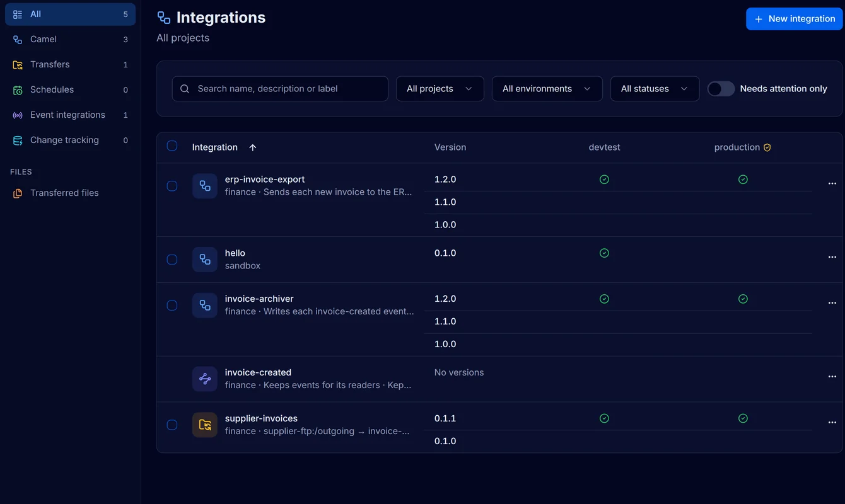Open more options for hello row
The height and width of the screenshot is (504, 845).
[832, 258]
